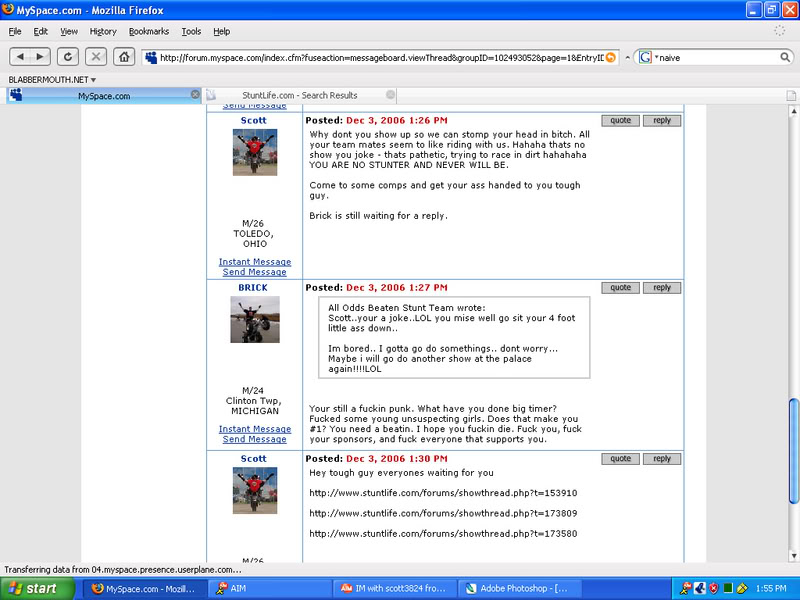Viewport: 800px width, 600px height.
Task: Click the magnifying glass search icon
Action: coord(786,57)
